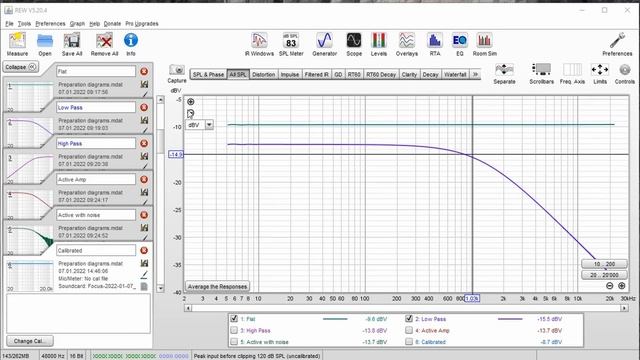Click the zoom-in plus at graph bottom right
640x360 pixels.
[621, 286]
